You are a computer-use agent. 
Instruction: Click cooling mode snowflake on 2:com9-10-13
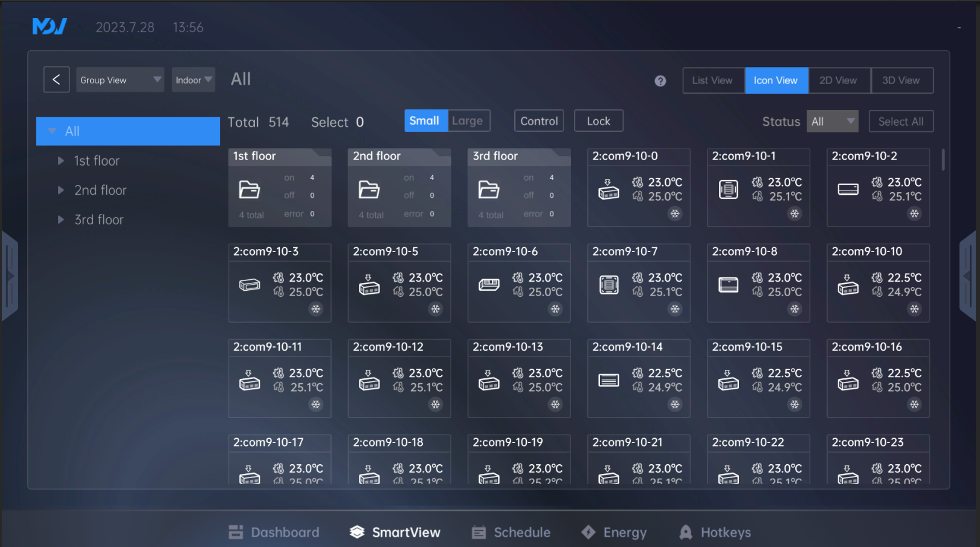(x=555, y=404)
